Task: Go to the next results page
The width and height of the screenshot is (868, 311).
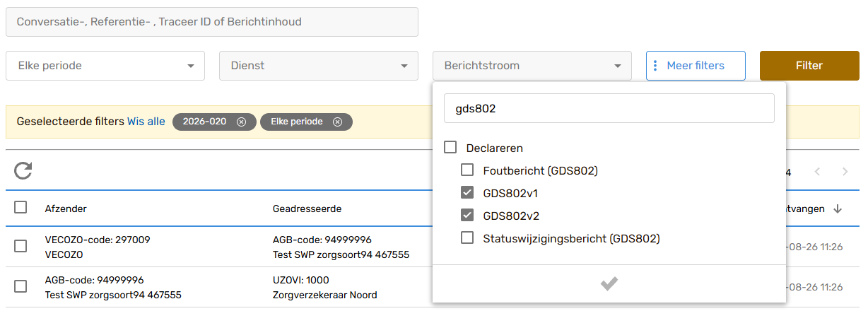Action: (x=845, y=172)
